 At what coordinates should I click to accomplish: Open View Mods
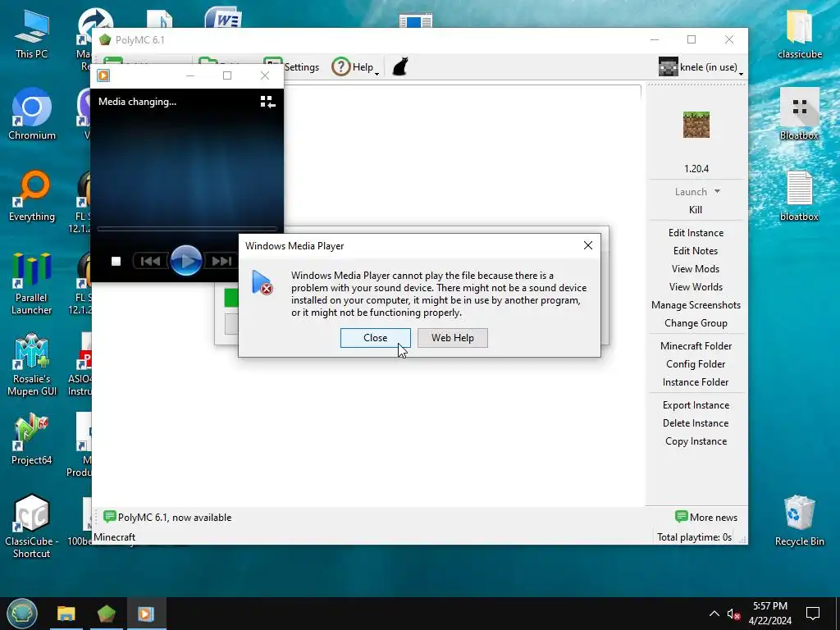pyautogui.click(x=696, y=269)
